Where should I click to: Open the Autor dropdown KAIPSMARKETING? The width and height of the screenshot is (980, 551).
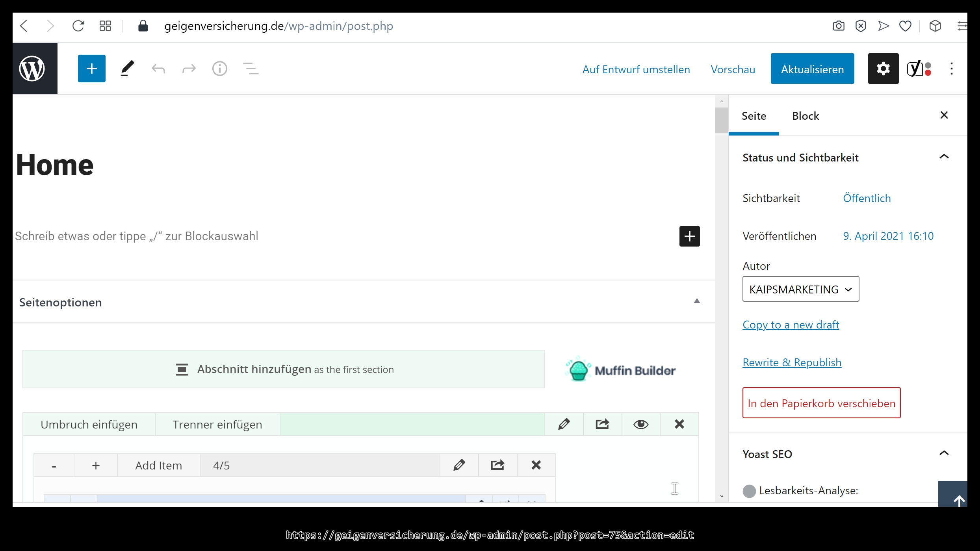pos(801,289)
